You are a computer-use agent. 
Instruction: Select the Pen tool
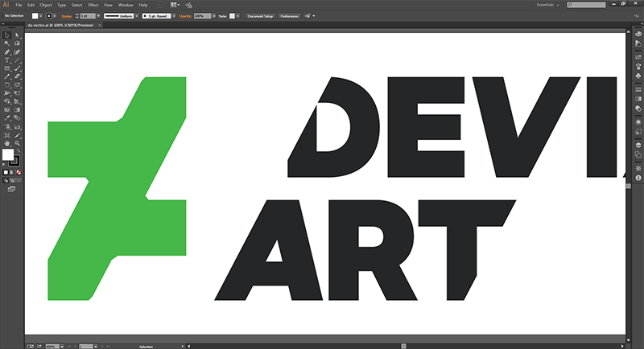tap(7, 52)
